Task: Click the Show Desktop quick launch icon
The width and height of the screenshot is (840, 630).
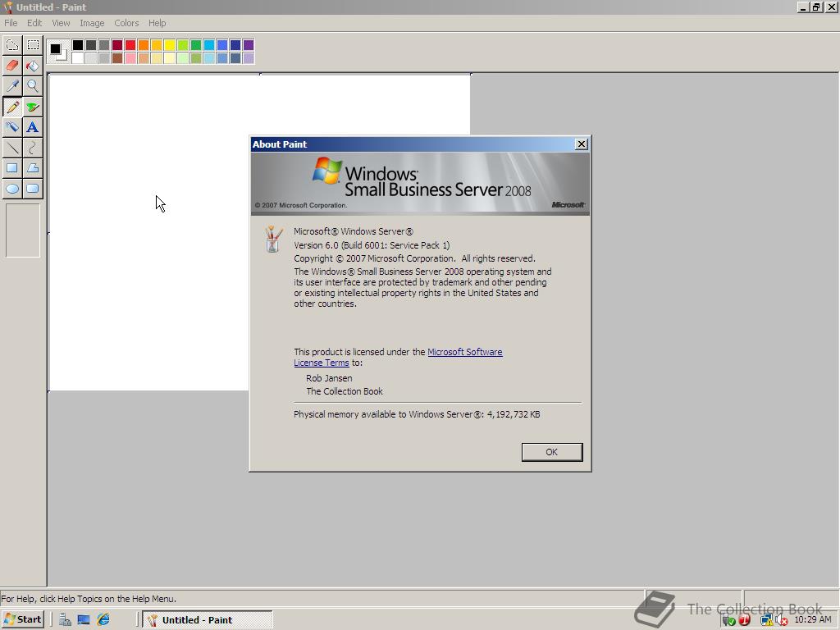Action: pos(84,620)
